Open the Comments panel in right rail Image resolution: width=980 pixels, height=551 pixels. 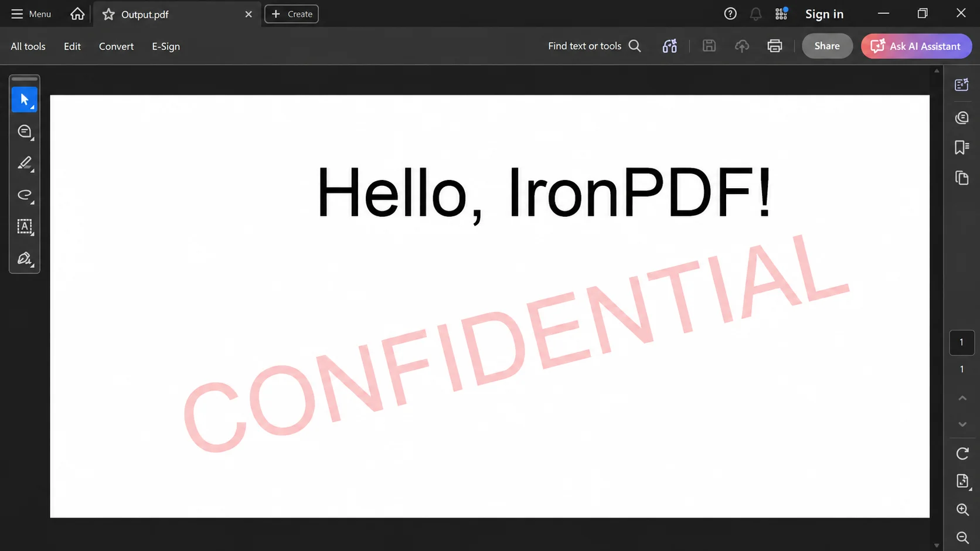click(962, 118)
